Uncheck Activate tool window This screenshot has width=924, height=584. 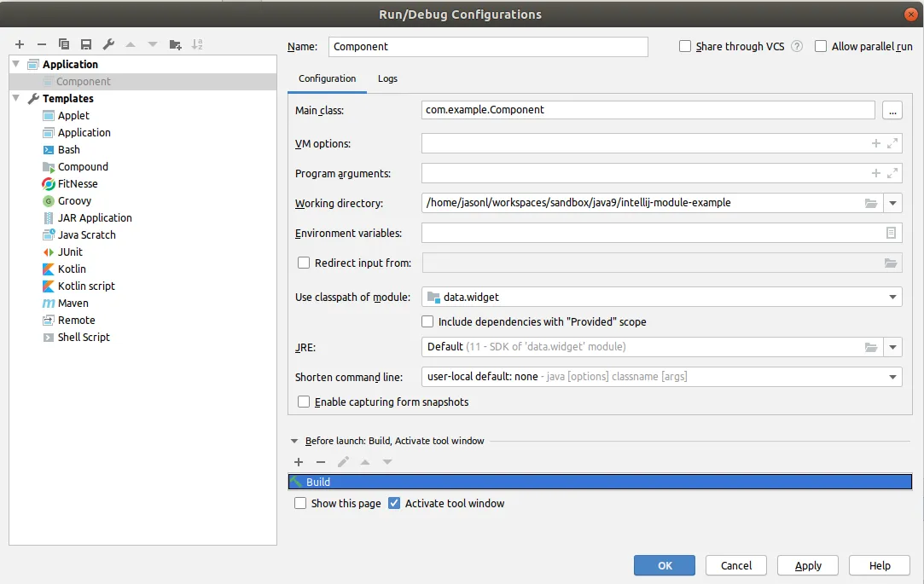[x=394, y=504]
